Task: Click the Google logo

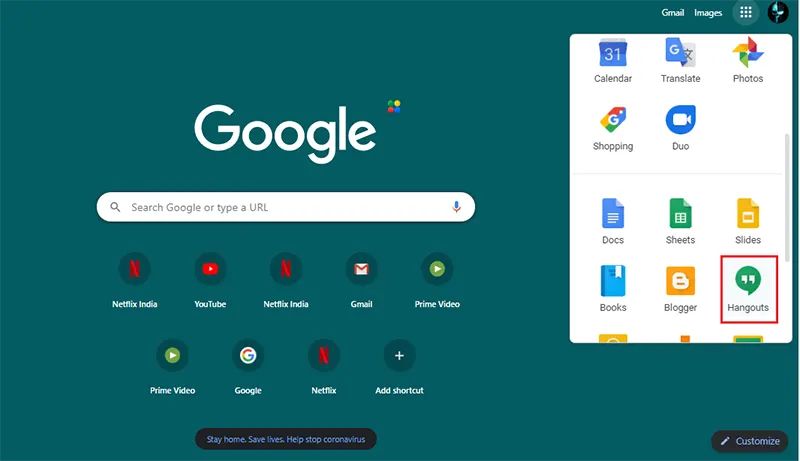Action: [x=285, y=134]
